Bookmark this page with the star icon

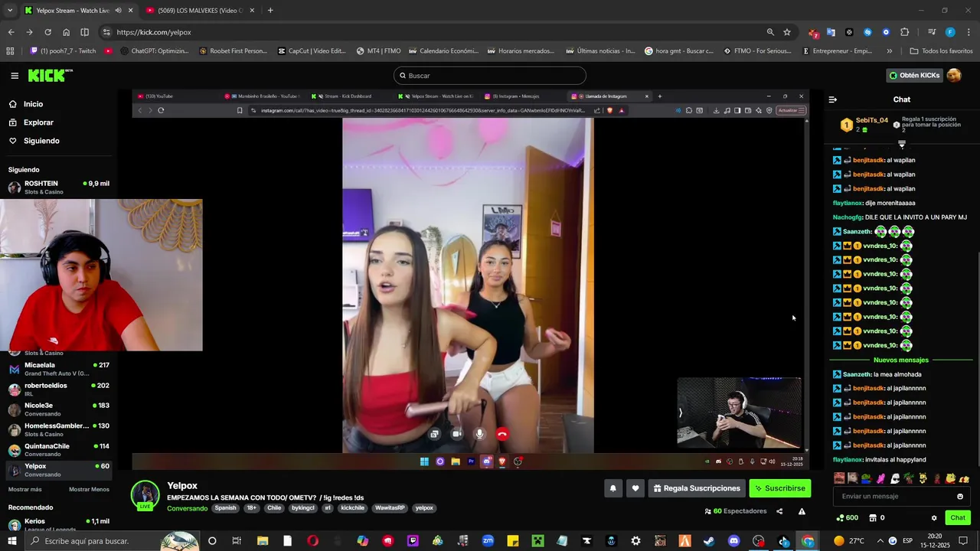787,32
